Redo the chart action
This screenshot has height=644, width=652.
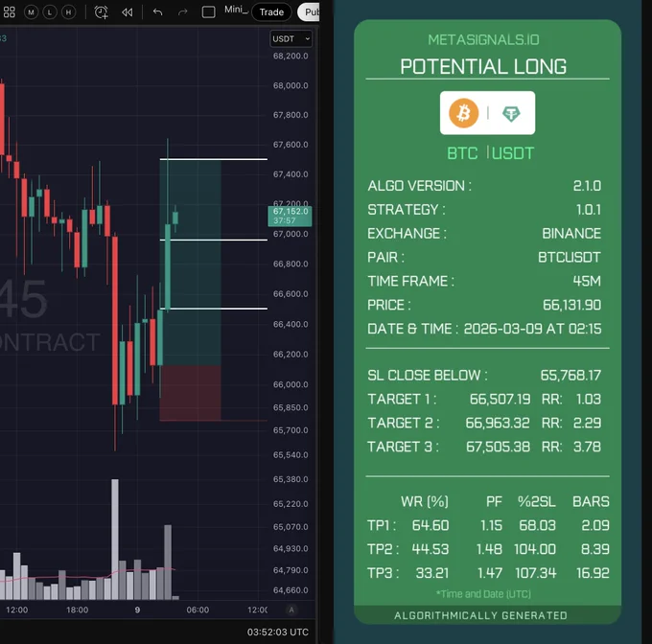click(182, 12)
